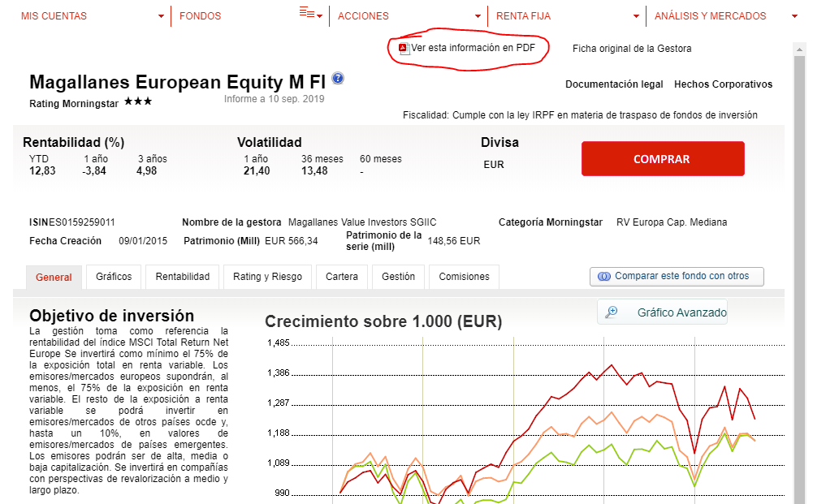Click the 1 año volatility value 21,40
This screenshot has height=504, width=813.
(x=257, y=171)
